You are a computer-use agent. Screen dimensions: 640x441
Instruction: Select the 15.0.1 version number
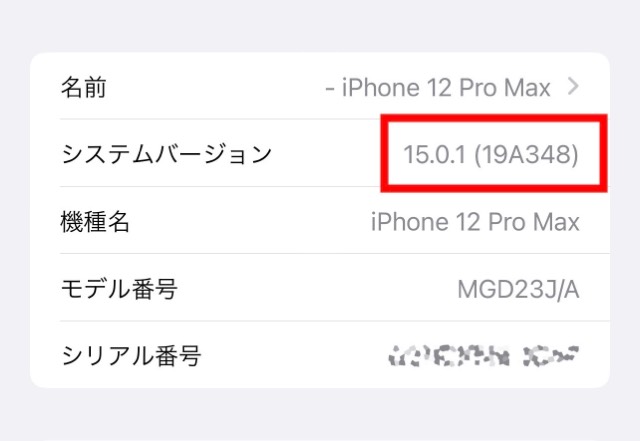pyautogui.click(x=434, y=155)
